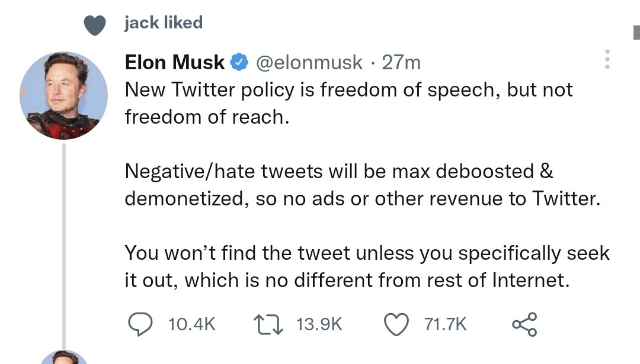Click the reply speech bubble icon

pos(141,324)
